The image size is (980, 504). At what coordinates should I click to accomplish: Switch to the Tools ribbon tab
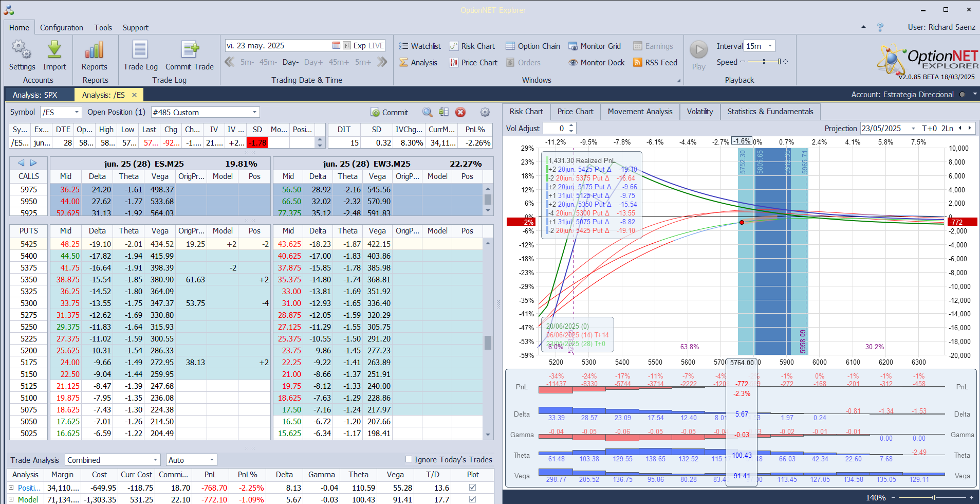[x=103, y=28]
